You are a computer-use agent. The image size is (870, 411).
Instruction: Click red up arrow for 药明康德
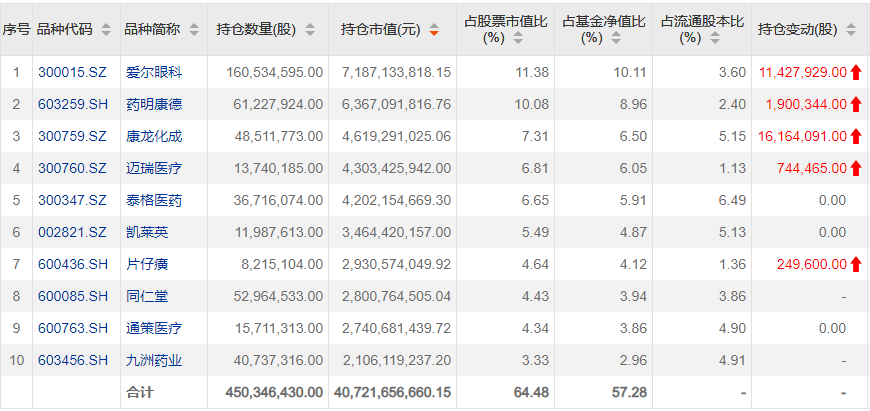point(856,104)
